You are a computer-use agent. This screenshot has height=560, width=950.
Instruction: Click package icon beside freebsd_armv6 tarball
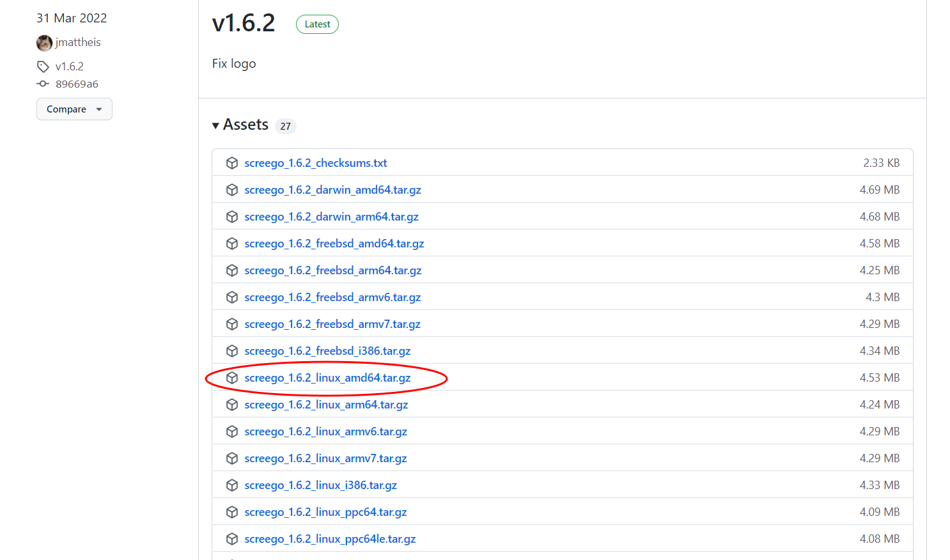point(232,297)
